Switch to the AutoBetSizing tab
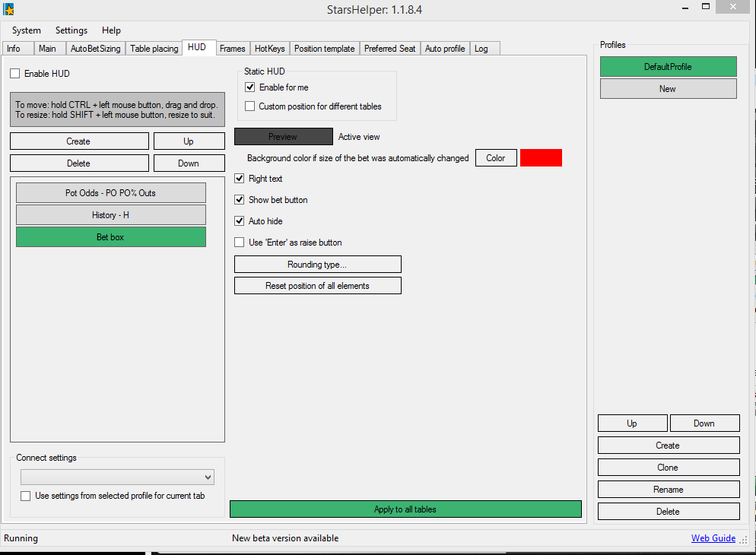The height and width of the screenshot is (555, 756). coord(96,49)
